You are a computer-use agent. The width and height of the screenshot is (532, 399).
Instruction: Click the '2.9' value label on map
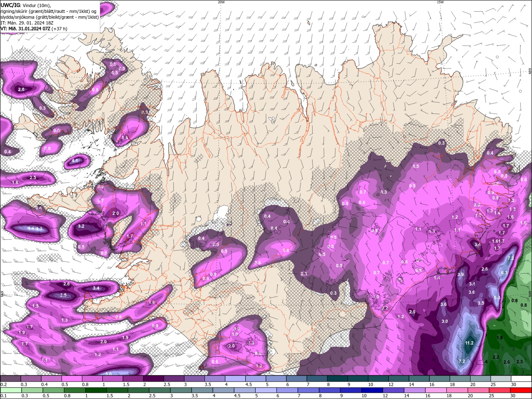point(412,312)
